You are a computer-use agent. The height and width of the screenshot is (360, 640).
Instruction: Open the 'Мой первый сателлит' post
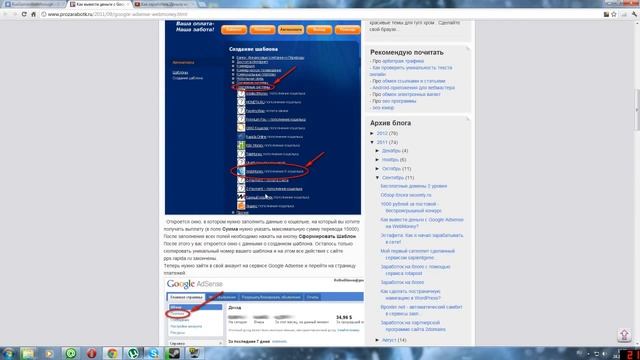tap(418, 254)
